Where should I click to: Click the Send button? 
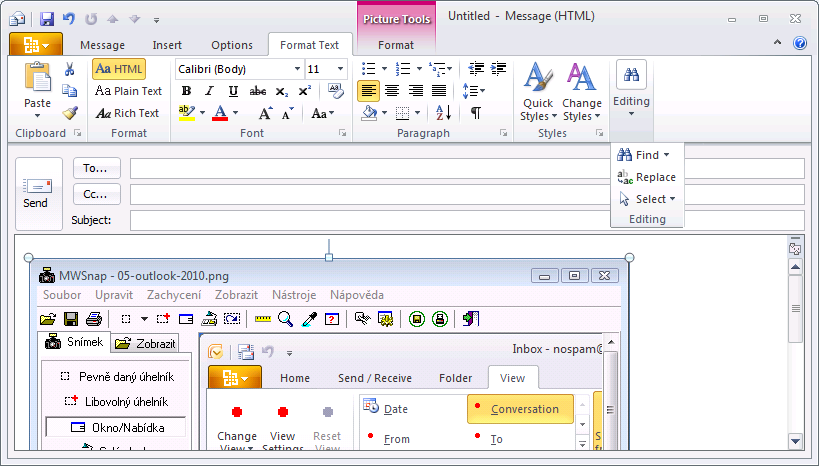click(36, 193)
